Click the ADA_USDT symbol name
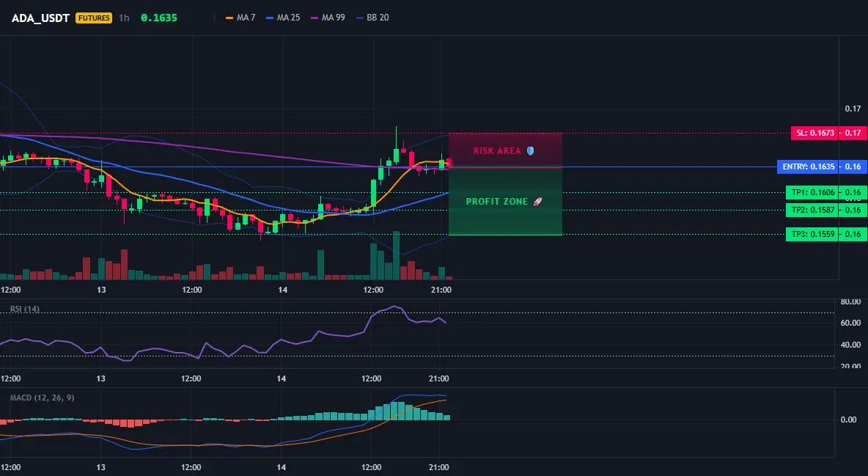 (40, 18)
